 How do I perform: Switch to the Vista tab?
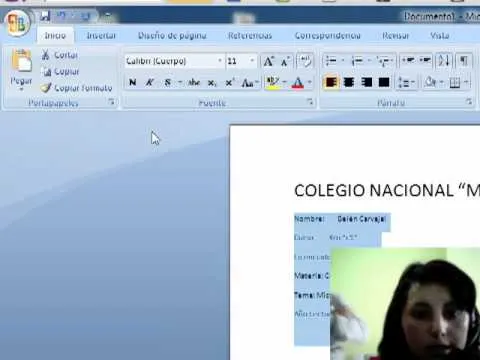pos(439,35)
